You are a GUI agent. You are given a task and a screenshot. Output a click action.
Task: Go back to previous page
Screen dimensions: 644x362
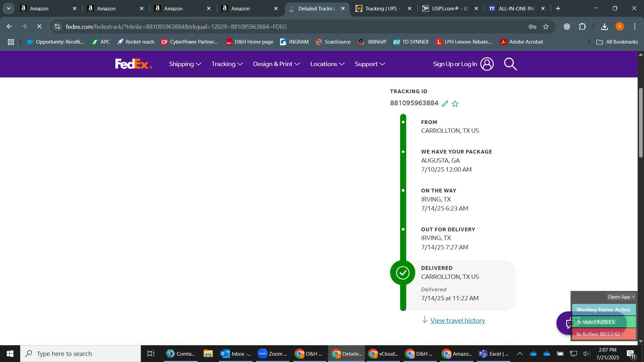tap(9, 26)
